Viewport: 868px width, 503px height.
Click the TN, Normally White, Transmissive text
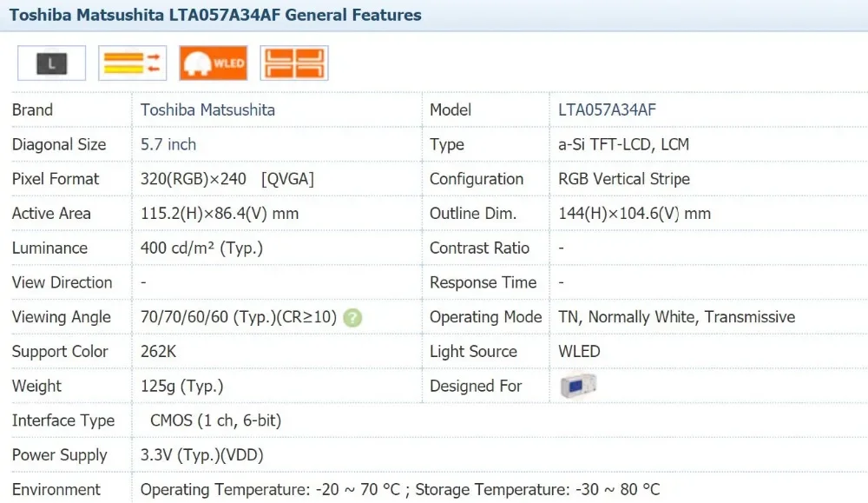pyautogui.click(x=676, y=317)
